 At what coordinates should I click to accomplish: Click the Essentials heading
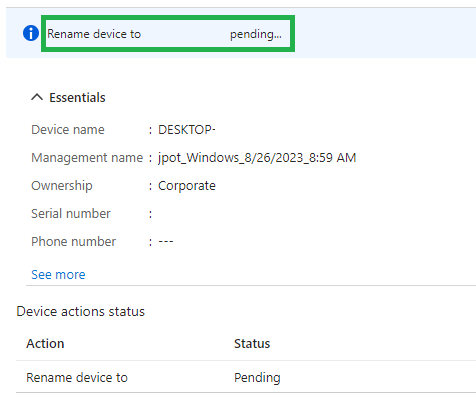pos(77,98)
